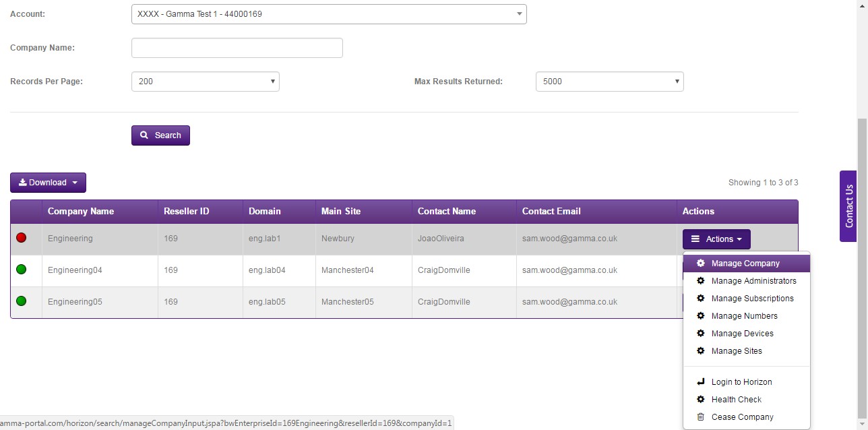The image size is (868, 430).
Task: Click the red status dot for Engineering
Action: pyautogui.click(x=21, y=238)
